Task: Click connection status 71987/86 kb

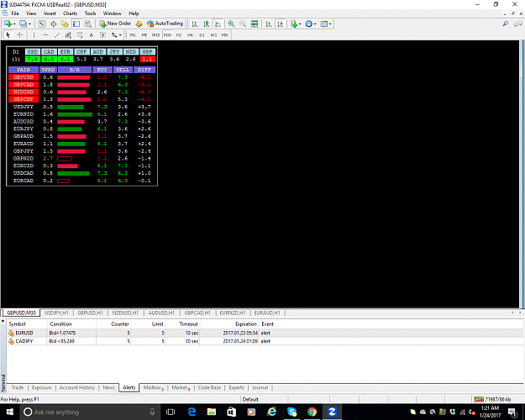Action: (x=492, y=399)
